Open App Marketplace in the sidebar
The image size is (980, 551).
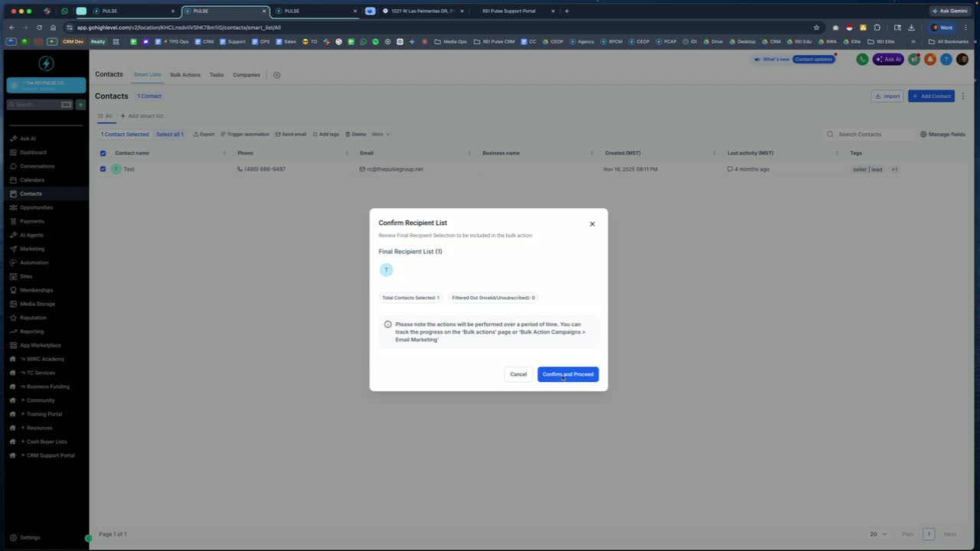[40, 345]
